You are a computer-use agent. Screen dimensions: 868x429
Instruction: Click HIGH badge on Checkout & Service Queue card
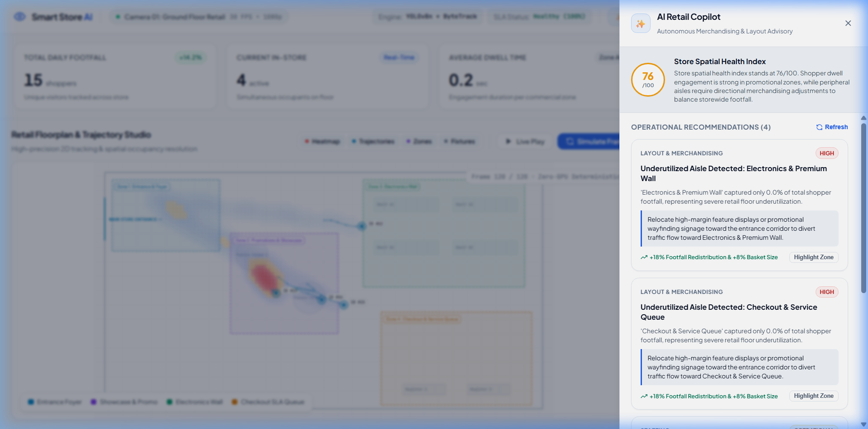[827, 292]
